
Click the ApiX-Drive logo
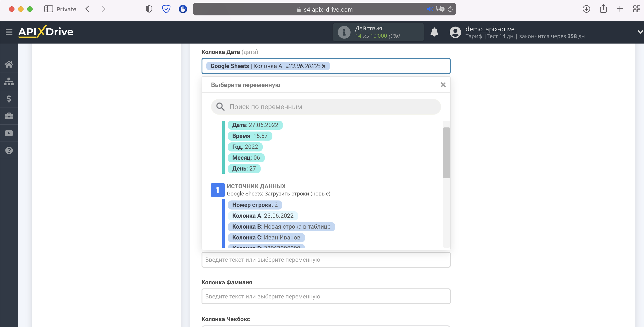tap(46, 32)
